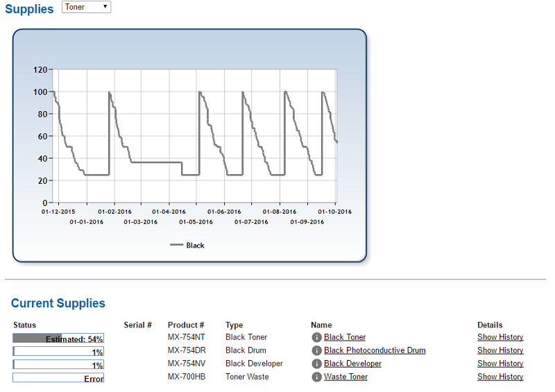The height and width of the screenshot is (392, 555).
Task: Click info icon beside Black Toner
Action: 316,337
